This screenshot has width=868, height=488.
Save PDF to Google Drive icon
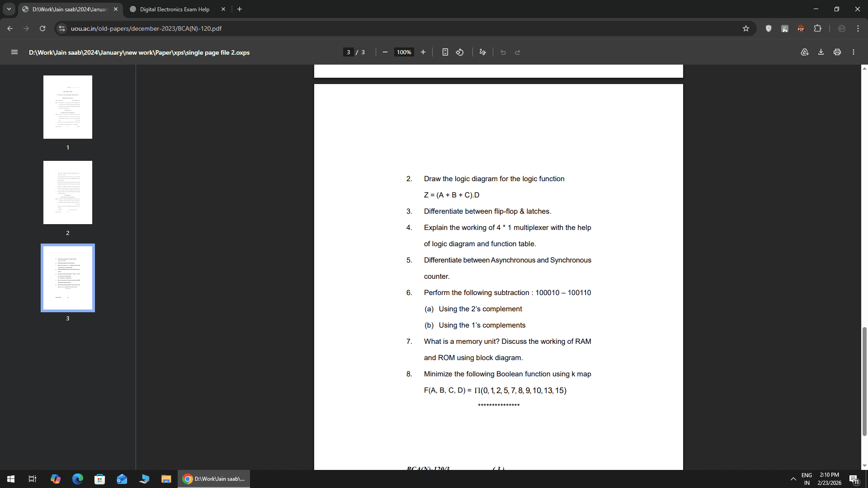(x=805, y=52)
